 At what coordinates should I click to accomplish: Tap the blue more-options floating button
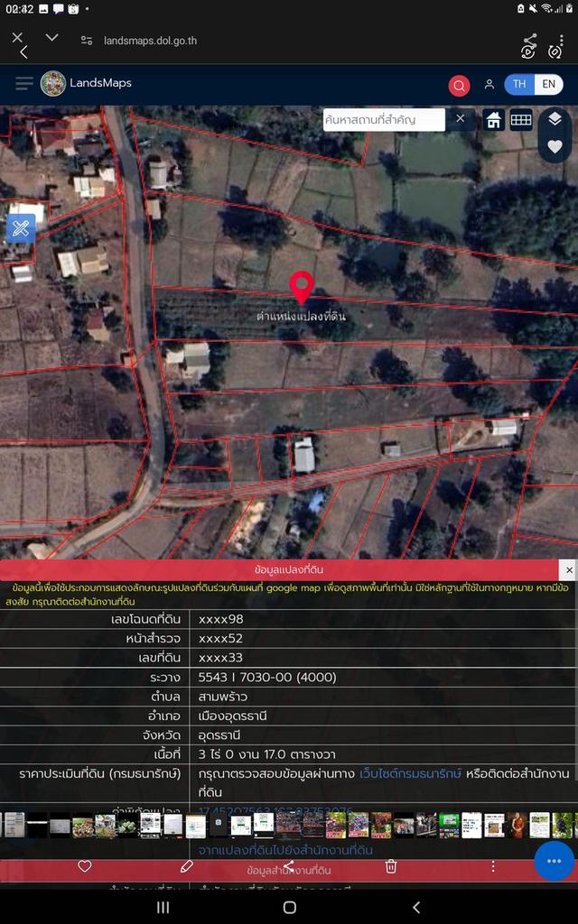tap(554, 860)
